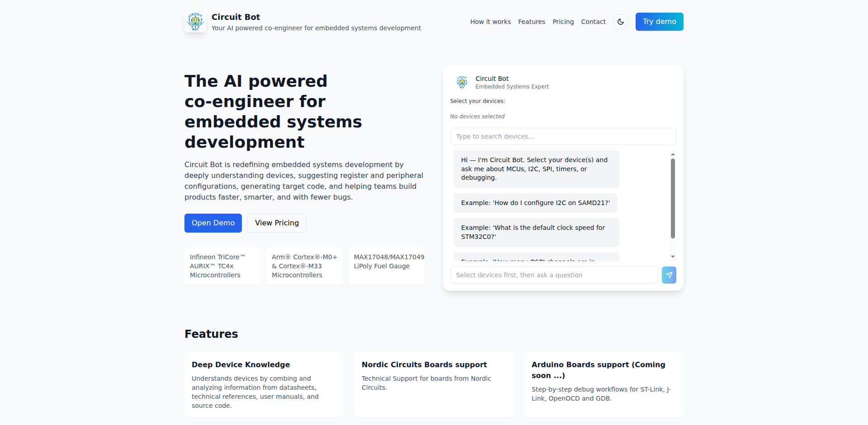Viewport: 868px width, 425px height.
Task: Toggle dark mode with moon icon
Action: pos(621,22)
